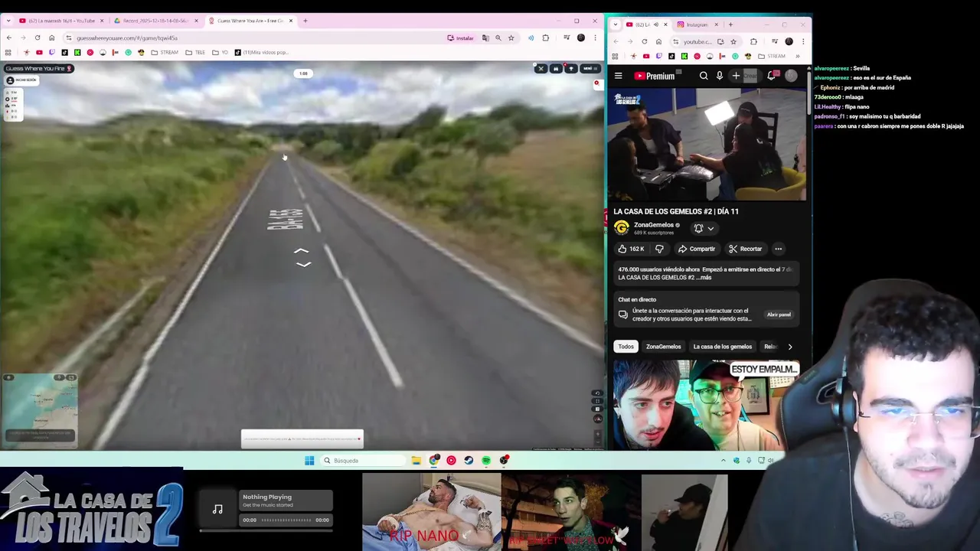980x551 pixels.
Task: Open the ZonaGemelos channel link
Action: pos(653,225)
